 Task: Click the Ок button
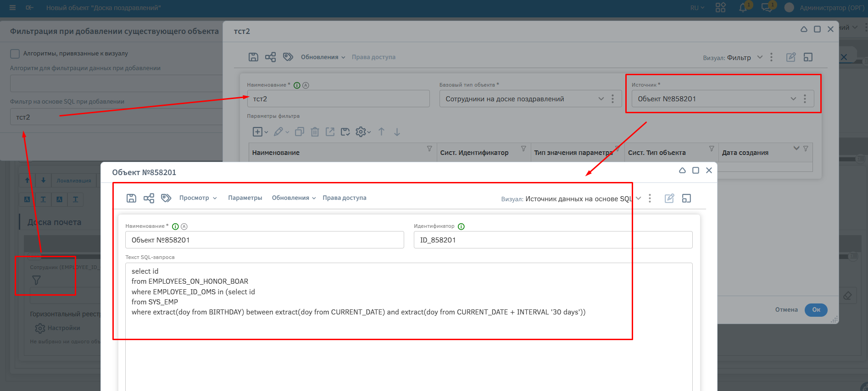pos(816,310)
